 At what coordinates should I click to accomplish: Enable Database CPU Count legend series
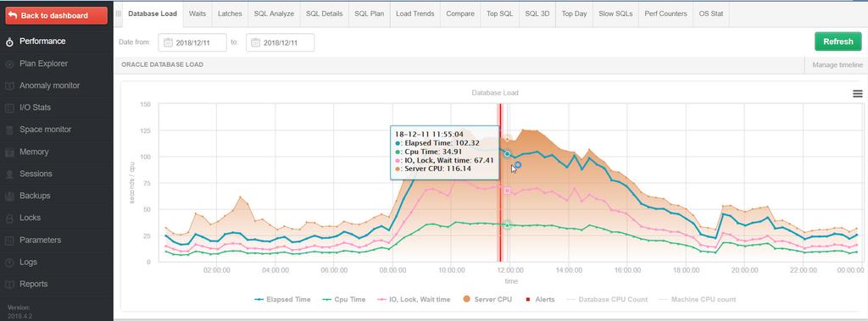point(606,300)
